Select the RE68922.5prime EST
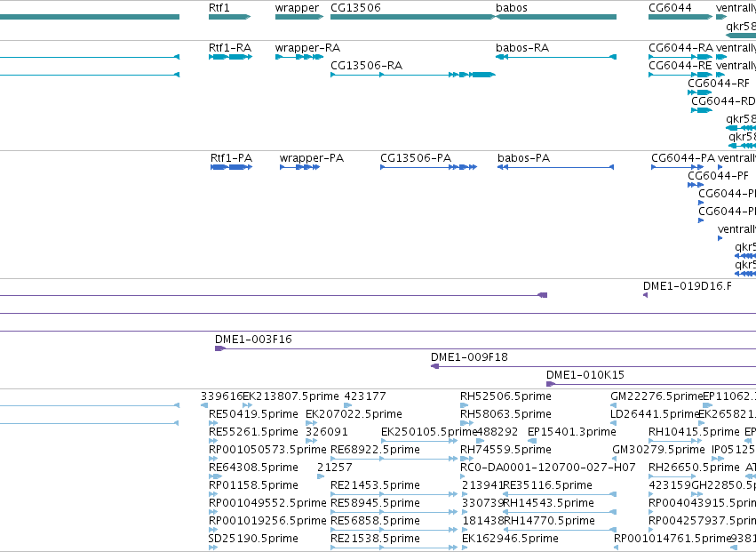Image resolution: width=756 pixels, height=552 pixels. (394, 460)
